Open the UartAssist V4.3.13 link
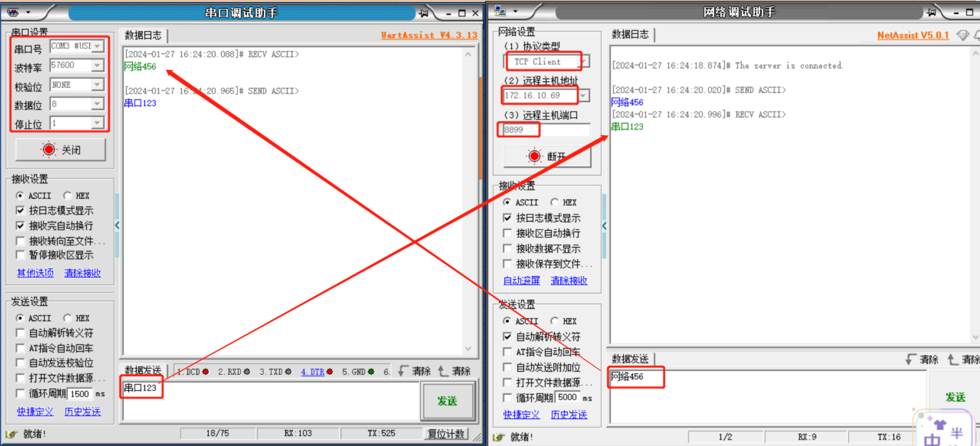 429,35
